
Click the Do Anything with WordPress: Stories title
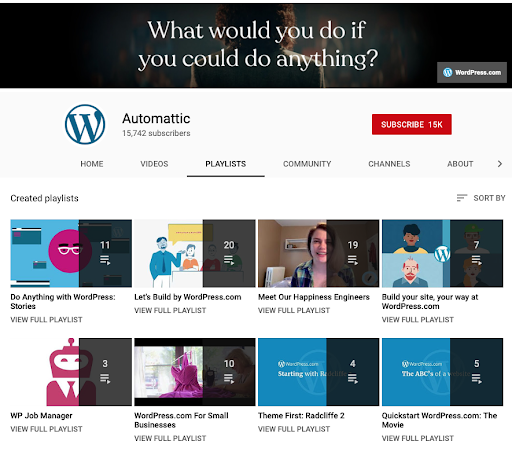63,302
